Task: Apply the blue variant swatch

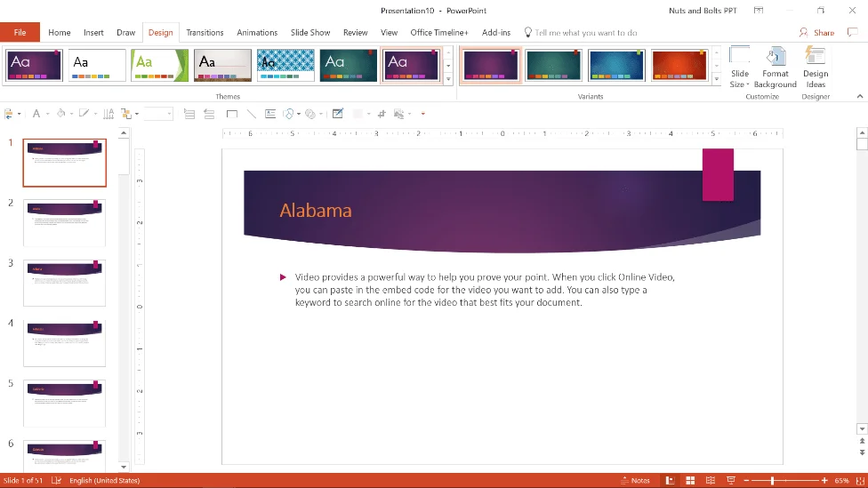Action: pyautogui.click(x=616, y=65)
